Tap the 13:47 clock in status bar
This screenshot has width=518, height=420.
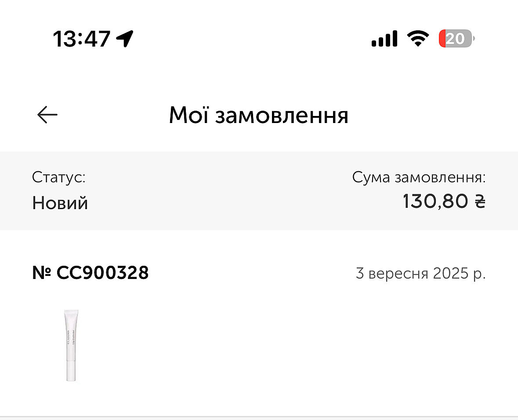[81, 39]
